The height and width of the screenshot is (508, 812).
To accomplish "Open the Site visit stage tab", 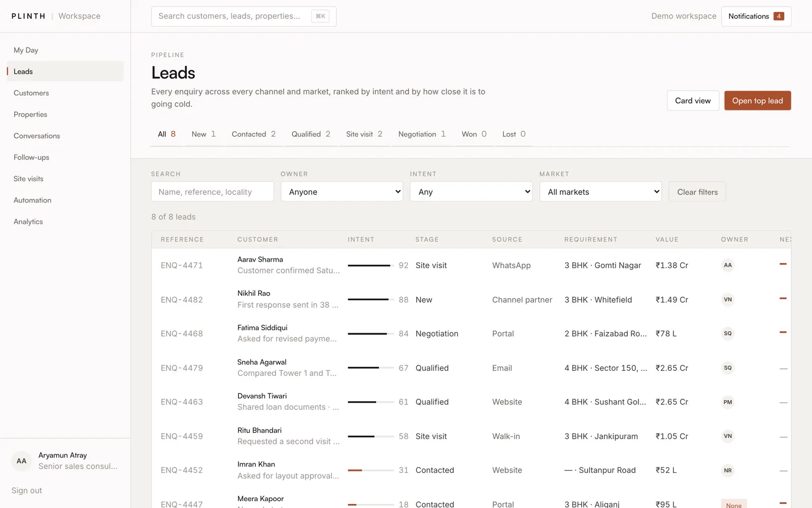I will tap(364, 134).
